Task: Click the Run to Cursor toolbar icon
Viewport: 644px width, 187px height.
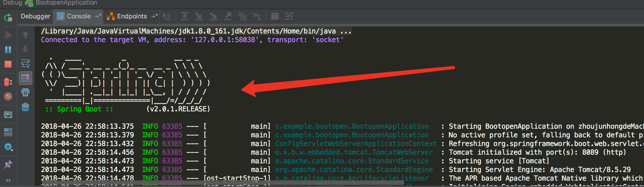Action: coord(257,16)
